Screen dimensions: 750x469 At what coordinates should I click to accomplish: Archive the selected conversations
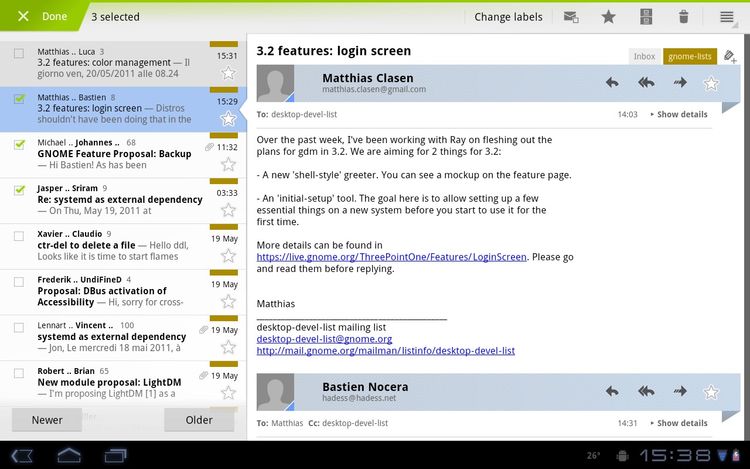(646, 17)
